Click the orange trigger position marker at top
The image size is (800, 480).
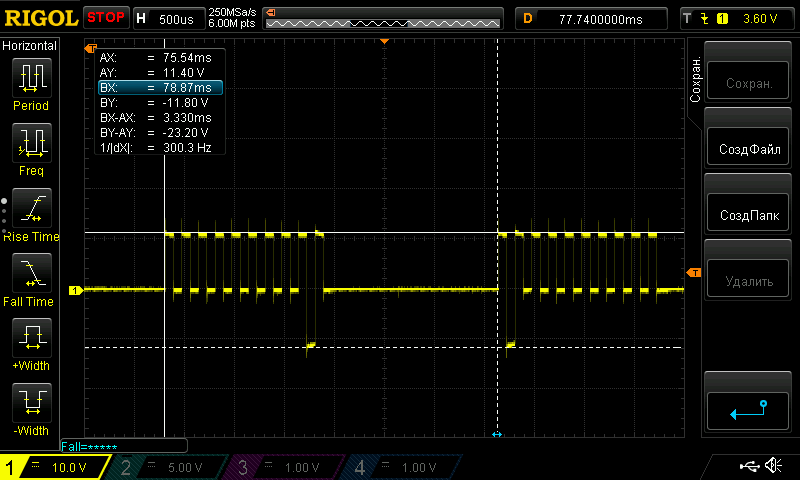(385, 41)
